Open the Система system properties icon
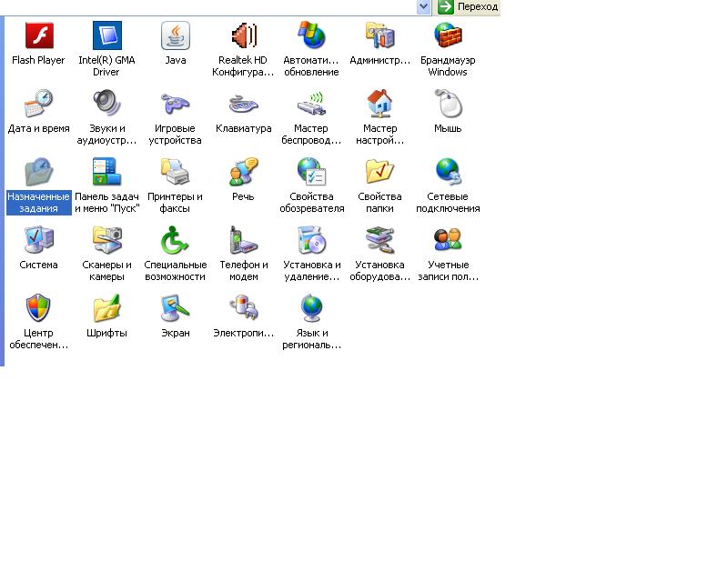The height and width of the screenshot is (571, 728). click(38, 241)
